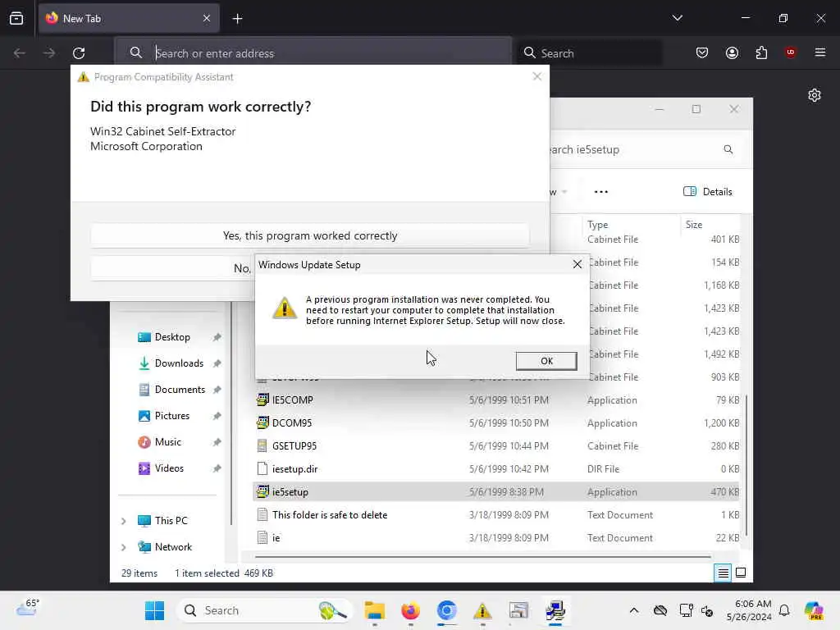Switch Explorer to large thumbnails view
Viewport: 840px width, 630px height.
coord(741,573)
